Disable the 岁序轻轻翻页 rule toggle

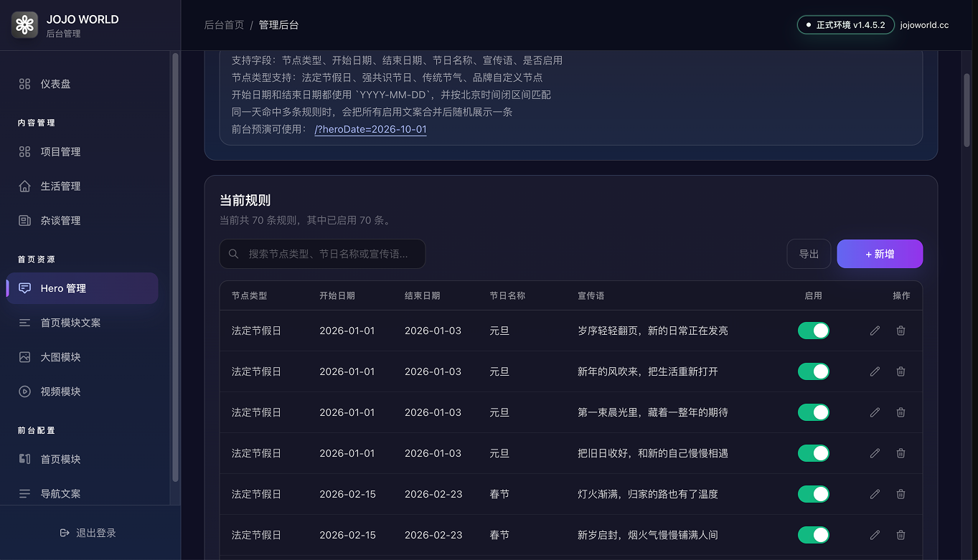pyautogui.click(x=814, y=331)
